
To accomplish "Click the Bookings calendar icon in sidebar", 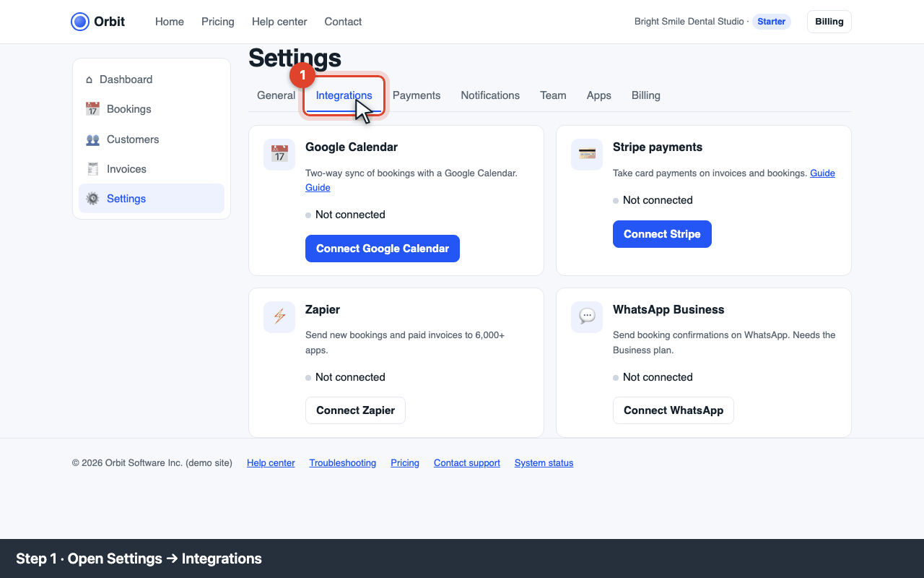I will (x=92, y=109).
